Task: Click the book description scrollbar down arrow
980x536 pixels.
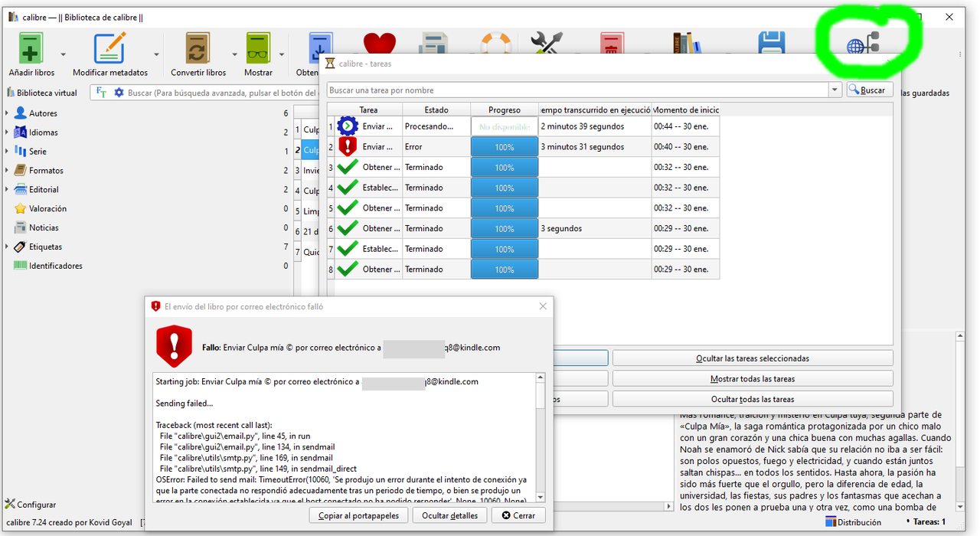Action: point(961,506)
